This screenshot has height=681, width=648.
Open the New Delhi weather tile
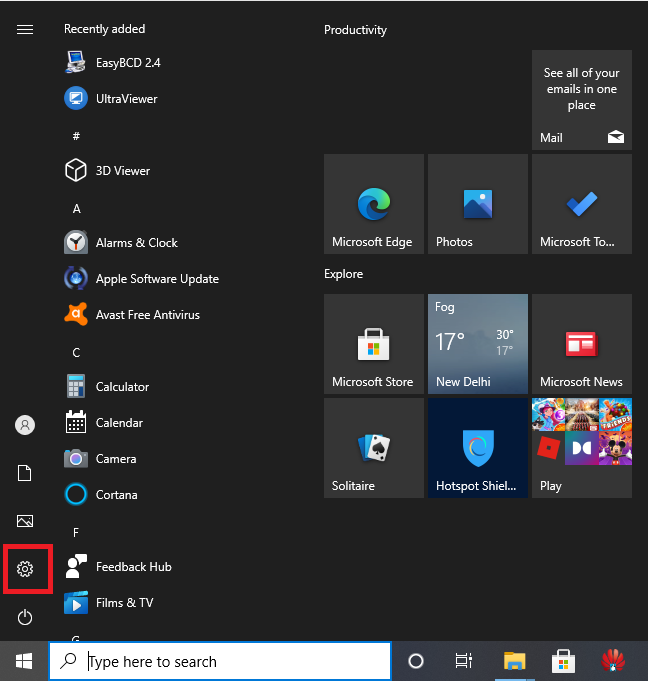pos(478,344)
